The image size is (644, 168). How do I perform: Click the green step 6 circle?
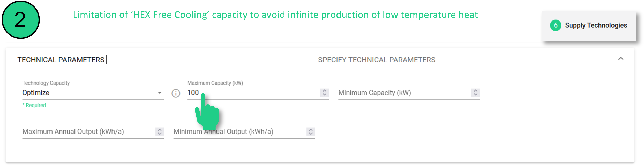tap(556, 25)
